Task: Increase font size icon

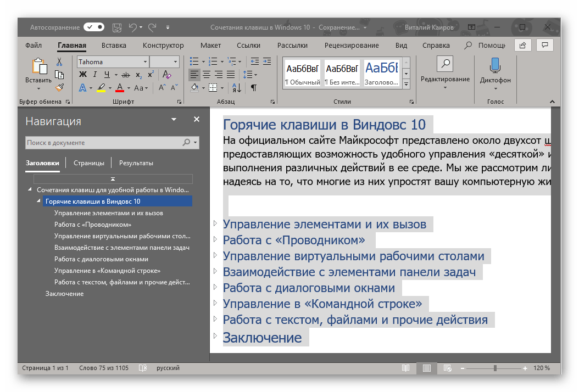Action: (162, 87)
